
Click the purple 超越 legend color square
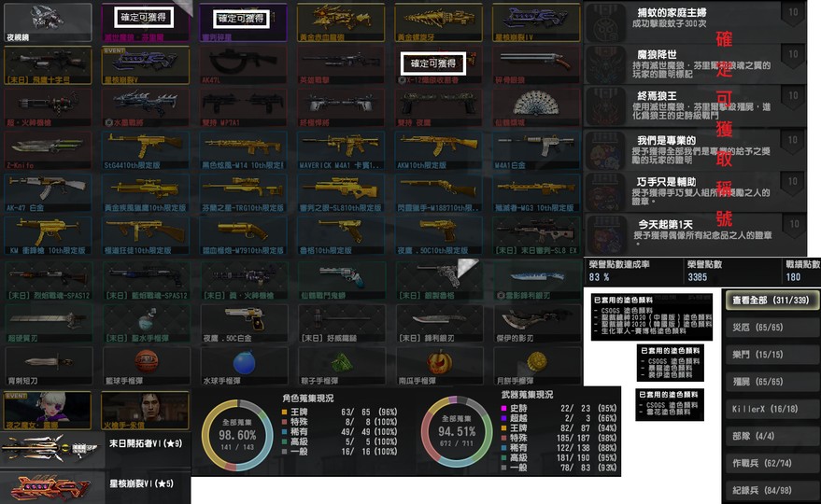(x=503, y=419)
